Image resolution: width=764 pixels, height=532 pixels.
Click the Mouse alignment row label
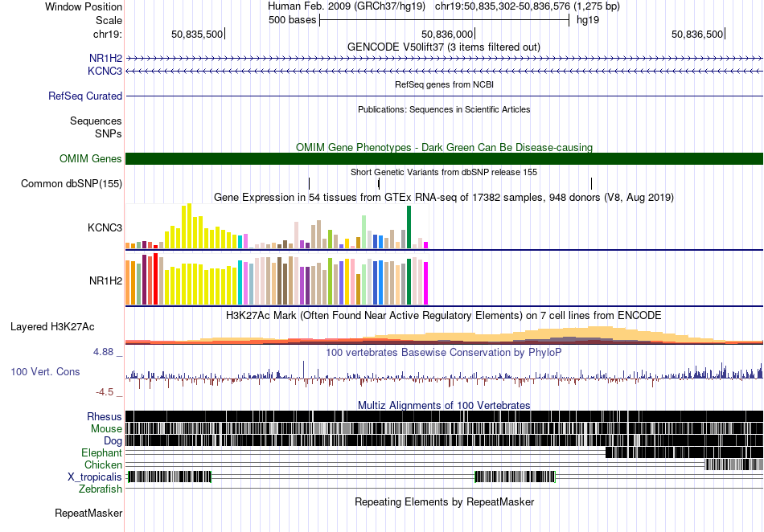tap(106, 429)
